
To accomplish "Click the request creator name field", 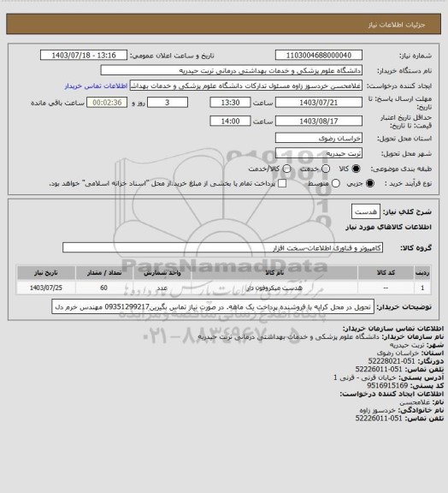I will 246,86.
